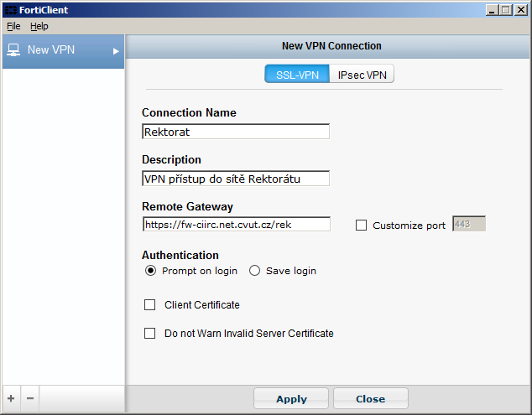Enable the Customize port checkbox
The width and height of the screenshot is (532, 415).
361,226
